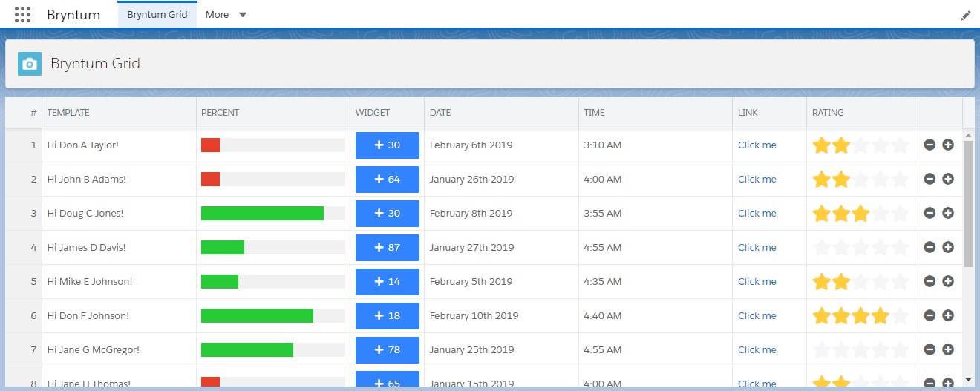Set Mike E Johnson rating to fifth star
The image size is (980, 391).
pyautogui.click(x=900, y=282)
